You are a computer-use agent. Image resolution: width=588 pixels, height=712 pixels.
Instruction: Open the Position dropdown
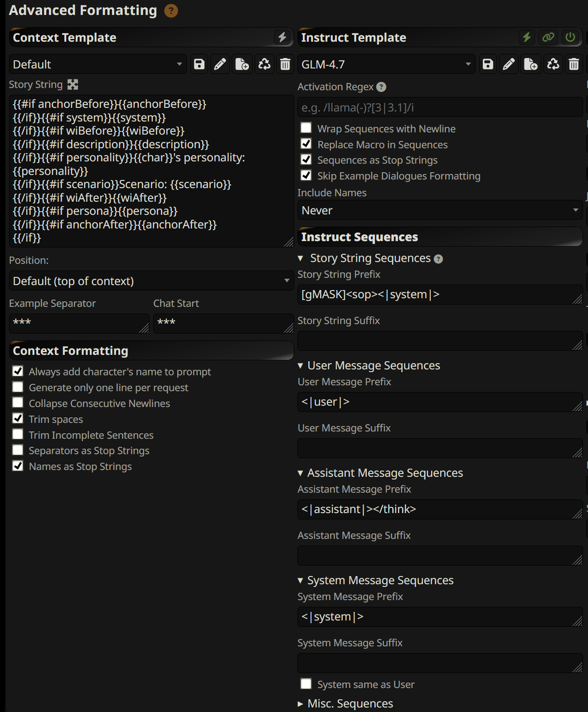pos(151,281)
